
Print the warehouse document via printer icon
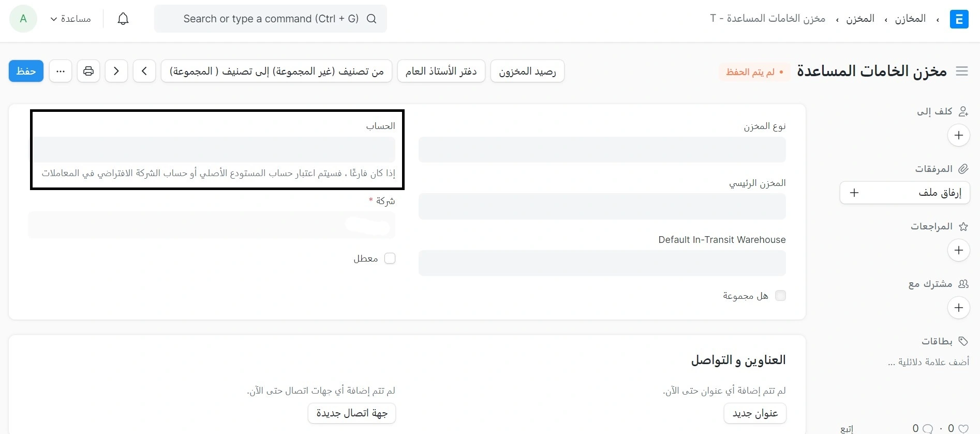click(88, 71)
